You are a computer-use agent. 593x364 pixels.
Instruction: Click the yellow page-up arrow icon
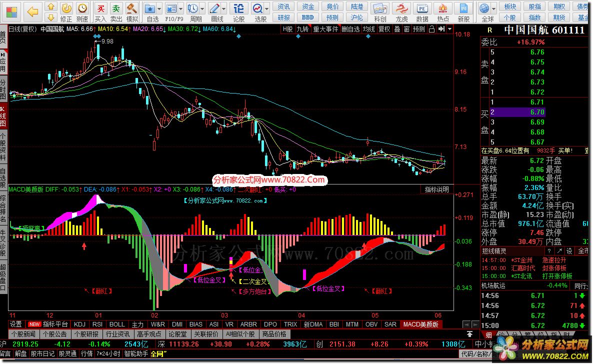51,6
